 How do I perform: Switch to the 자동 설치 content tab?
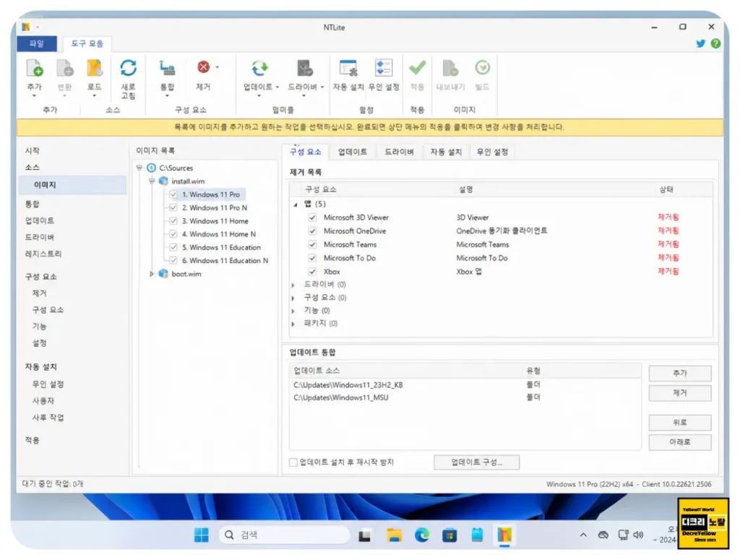[x=446, y=152]
